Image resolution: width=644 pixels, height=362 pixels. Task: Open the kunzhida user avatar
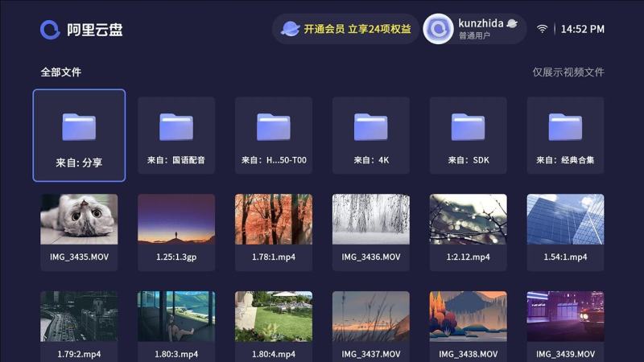click(438, 29)
